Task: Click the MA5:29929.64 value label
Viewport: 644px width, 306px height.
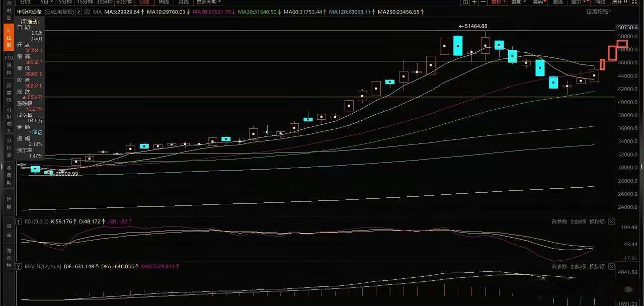Action: tap(123, 12)
